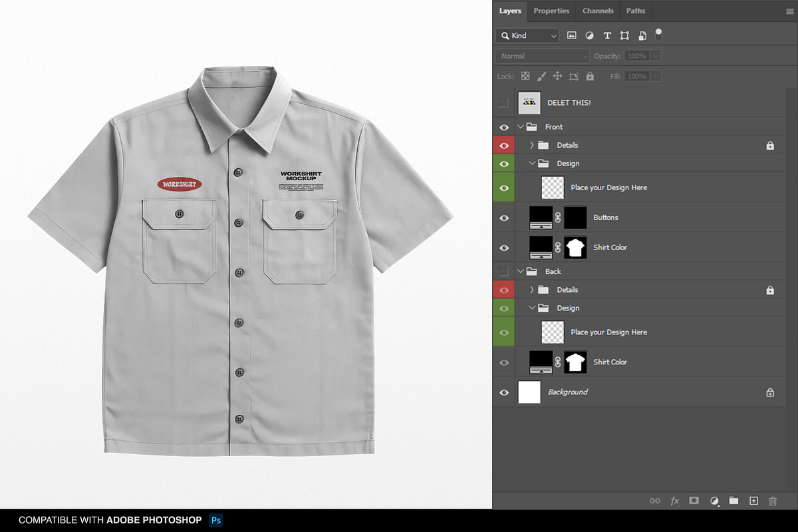Click the lock all padlock icon

pyautogui.click(x=590, y=76)
